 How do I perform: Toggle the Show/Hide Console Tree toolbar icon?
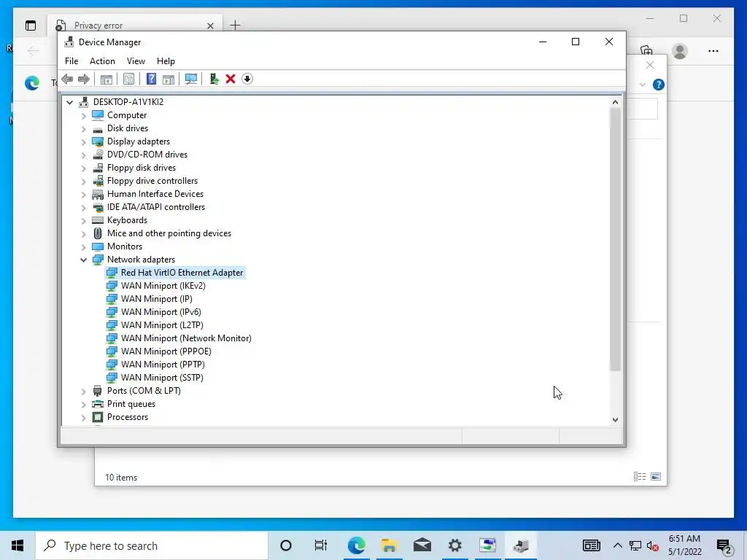coord(107,79)
